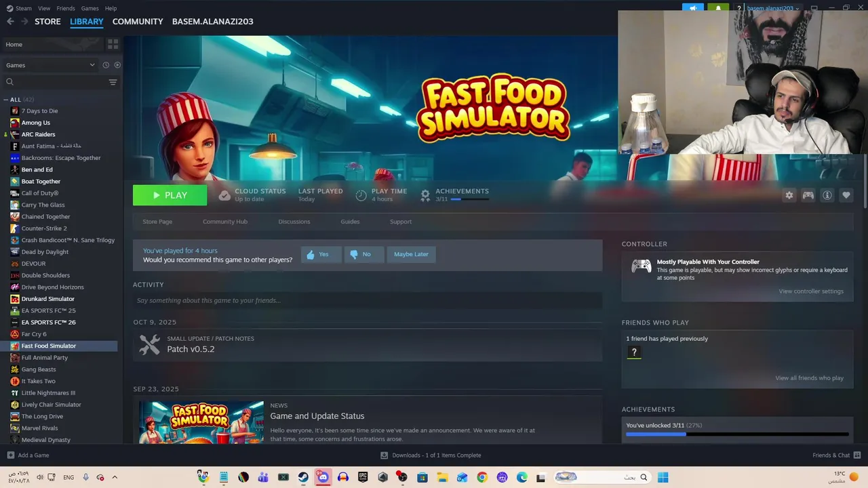Mute the microphone in the system tray

pos(85,477)
